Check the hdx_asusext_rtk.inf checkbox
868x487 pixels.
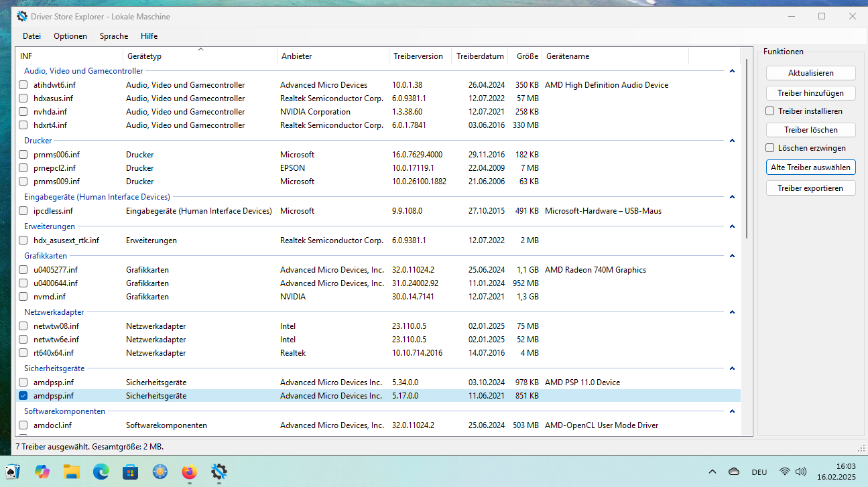pyautogui.click(x=23, y=240)
